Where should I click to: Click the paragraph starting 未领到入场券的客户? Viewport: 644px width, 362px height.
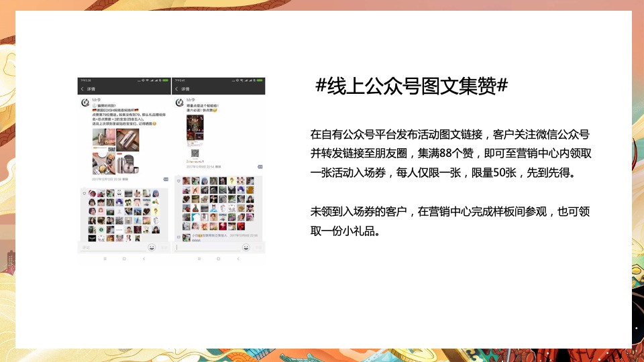[x=449, y=221]
